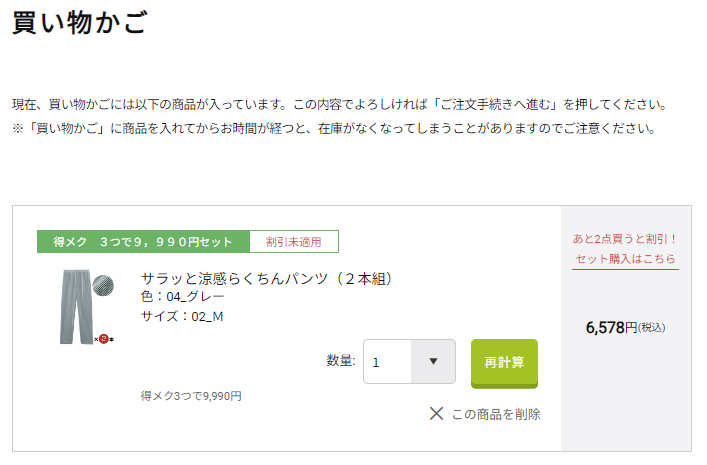Click the 買い物かご page heading
Image resolution: width=707 pixels, height=465 pixels.
[80, 23]
